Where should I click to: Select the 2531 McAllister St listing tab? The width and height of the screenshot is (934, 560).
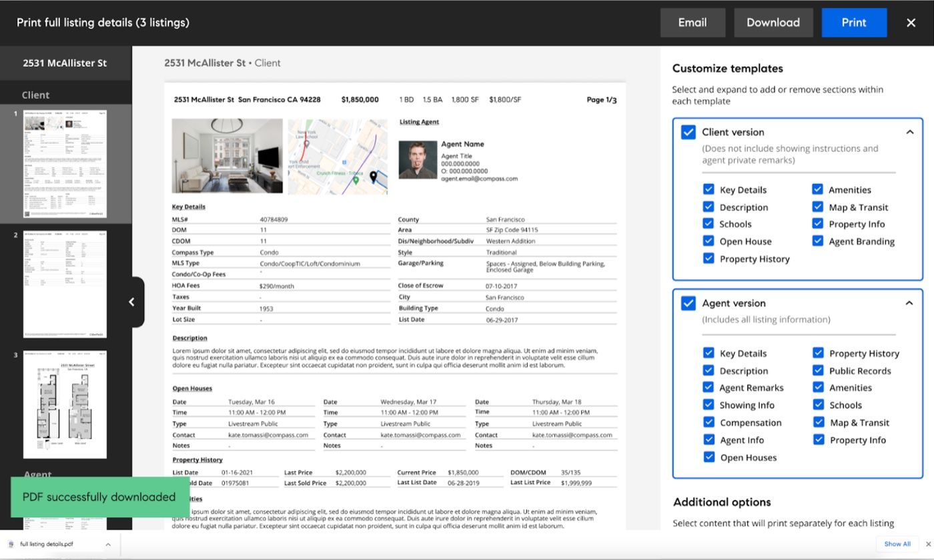tap(65, 63)
